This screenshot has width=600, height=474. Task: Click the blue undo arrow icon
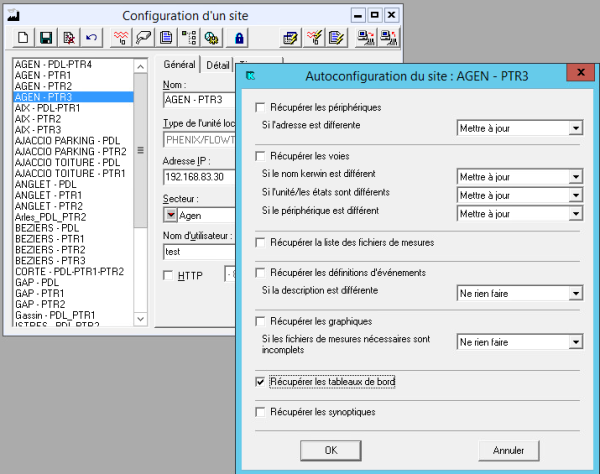click(91, 38)
